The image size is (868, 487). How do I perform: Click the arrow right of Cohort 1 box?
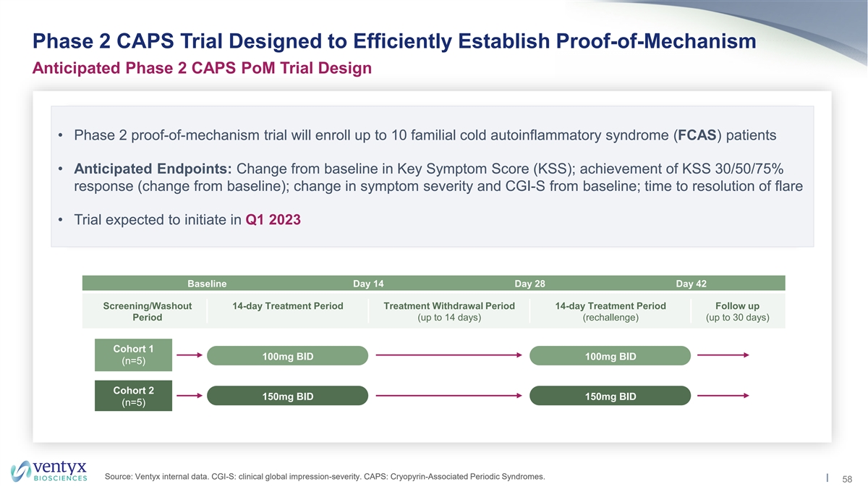tap(190, 355)
